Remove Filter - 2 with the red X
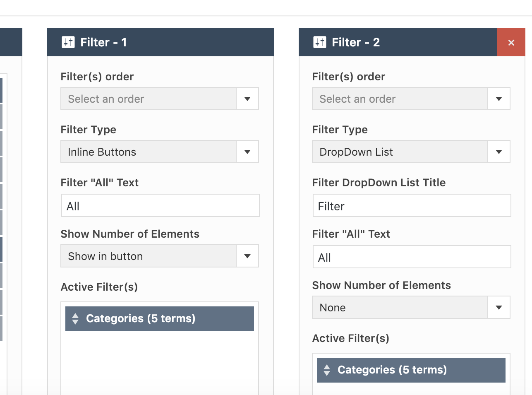This screenshot has width=532, height=395. 511,42
